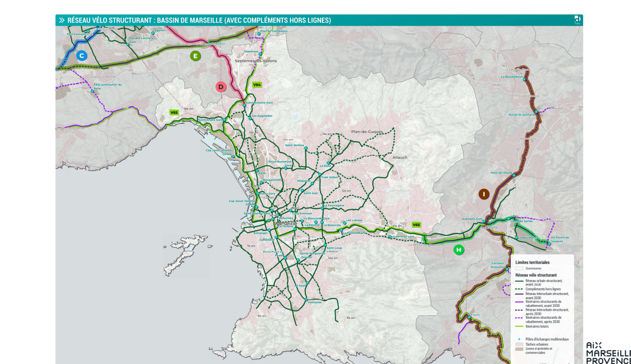Click the 'Bougainville' label

272,180
